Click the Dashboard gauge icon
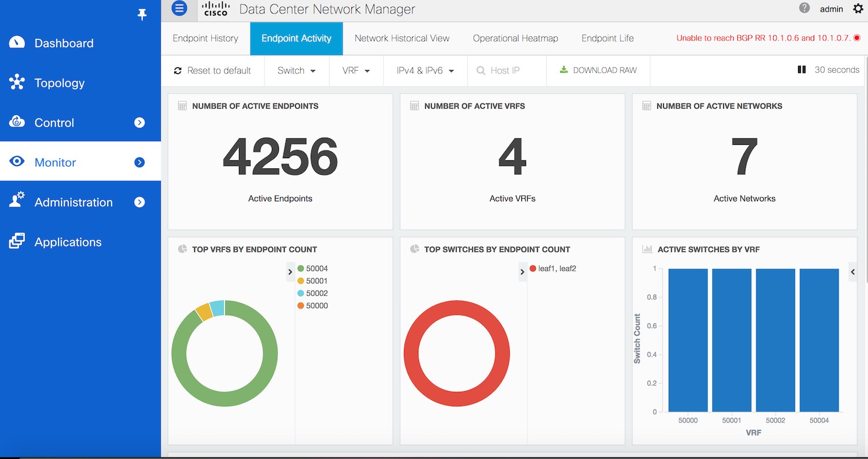Image resolution: width=868 pixels, height=459 pixels. pyautogui.click(x=17, y=43)
